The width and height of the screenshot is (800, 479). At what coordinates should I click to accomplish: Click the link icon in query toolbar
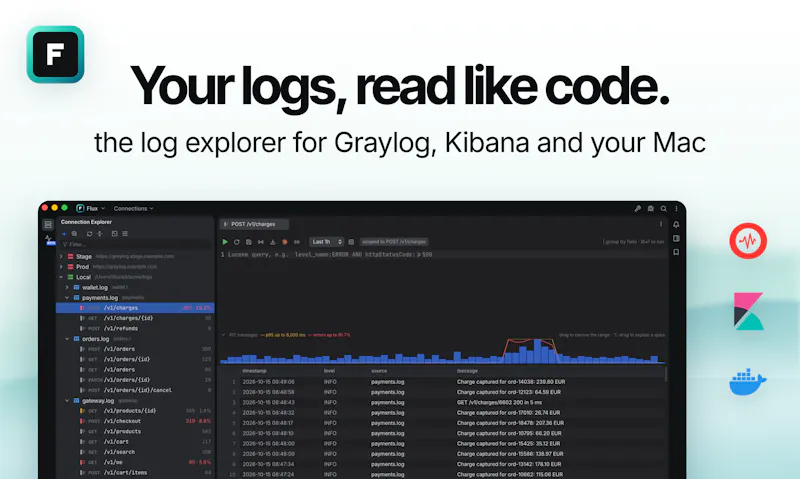point(296,242)
